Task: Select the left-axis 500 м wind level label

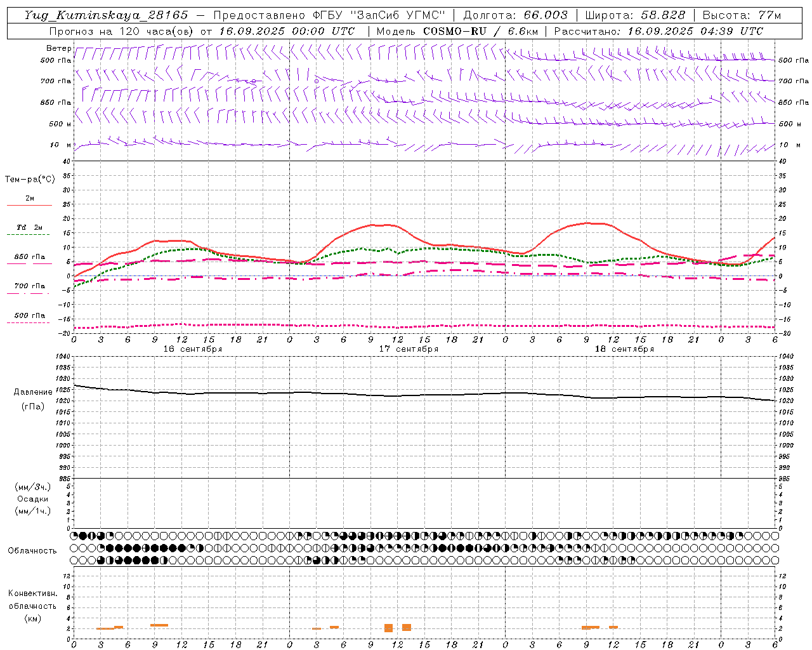Action: [x=60, y=124]
